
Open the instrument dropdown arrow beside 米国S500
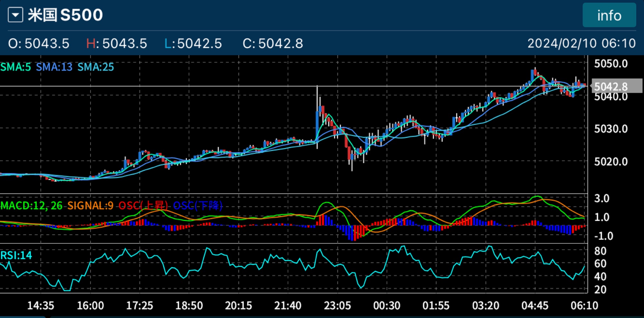click(x=15, y=15)
